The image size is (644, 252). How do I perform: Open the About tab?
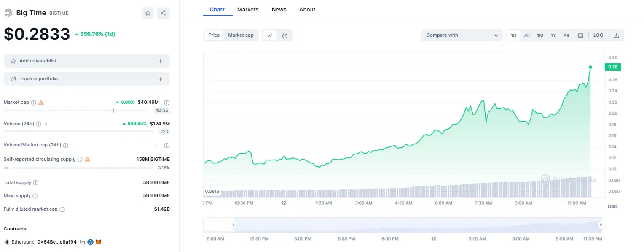pos(307,9)
